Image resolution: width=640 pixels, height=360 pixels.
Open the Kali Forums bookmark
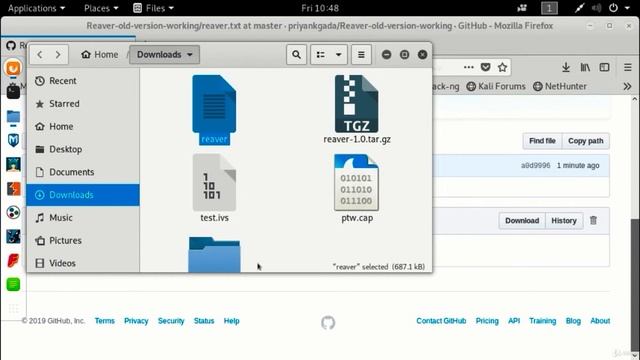(496, 86)
